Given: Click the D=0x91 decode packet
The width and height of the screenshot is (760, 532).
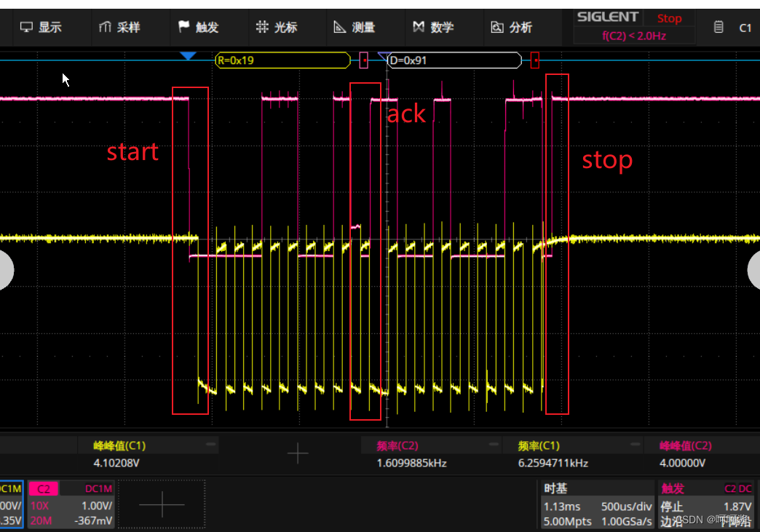Looking at the screenshot, I should tap(455, 60).
